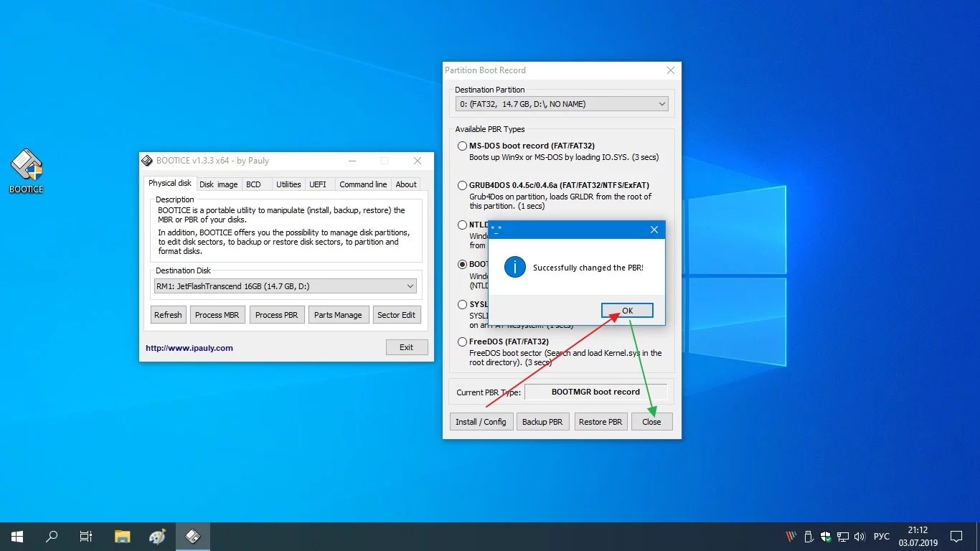Screen dimensions: 980x551
Task: Open the BOOTICE desktop shortcut icon
Action: point(27,171)
